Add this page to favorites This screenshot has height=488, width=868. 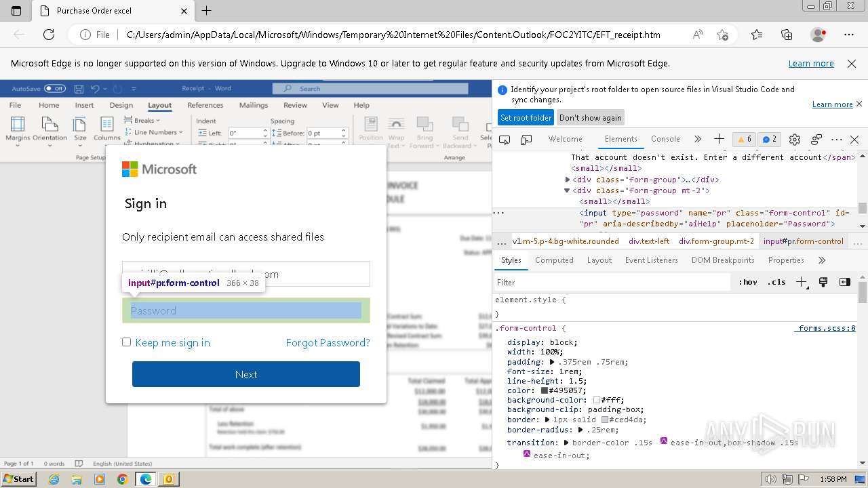(x=722, y=35)
